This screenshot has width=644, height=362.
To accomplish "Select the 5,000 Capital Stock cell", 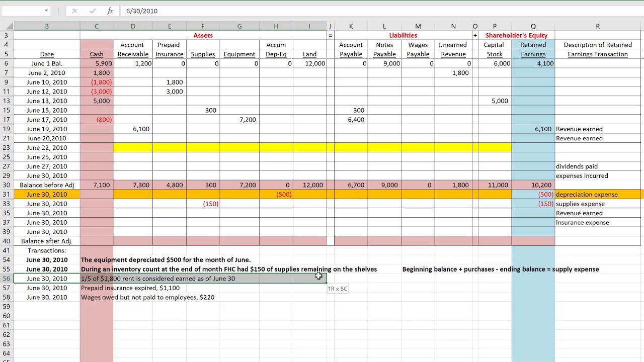I will (495, 101).
